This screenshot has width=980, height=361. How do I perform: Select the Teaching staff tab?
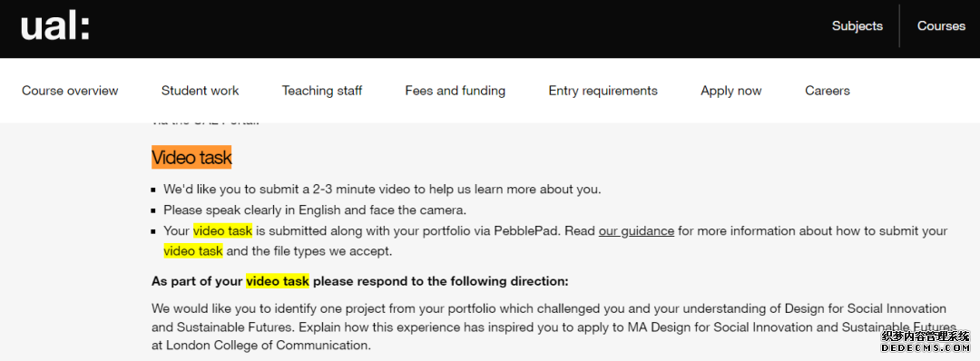click(322, 91)
